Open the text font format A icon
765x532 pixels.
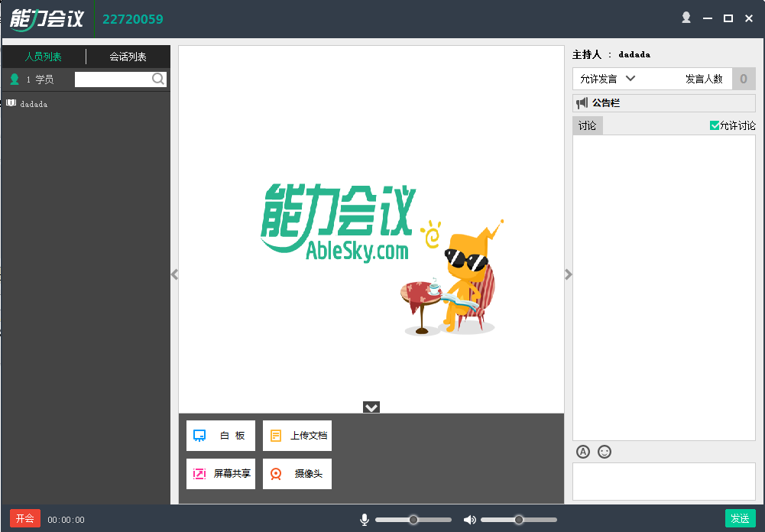tap(583, 452)
